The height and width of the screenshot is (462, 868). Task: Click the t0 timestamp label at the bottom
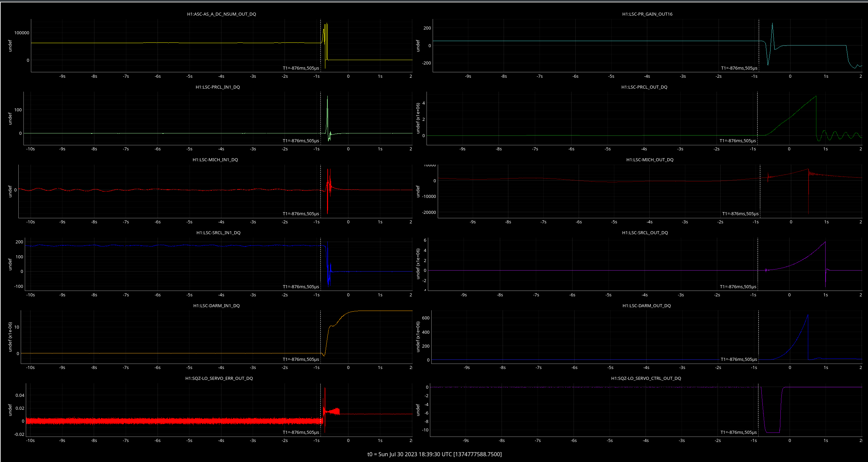434,454
